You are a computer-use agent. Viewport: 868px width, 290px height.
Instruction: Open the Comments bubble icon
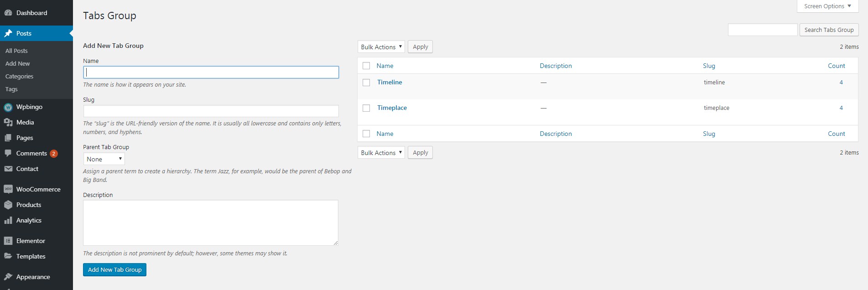coord(8,153)
